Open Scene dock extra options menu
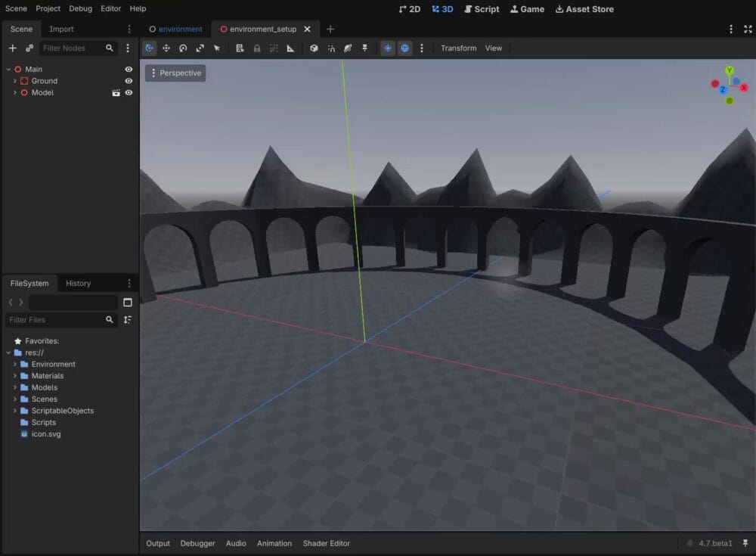The width and height of the screenshot is (756, 556). (x=127, y=48)
